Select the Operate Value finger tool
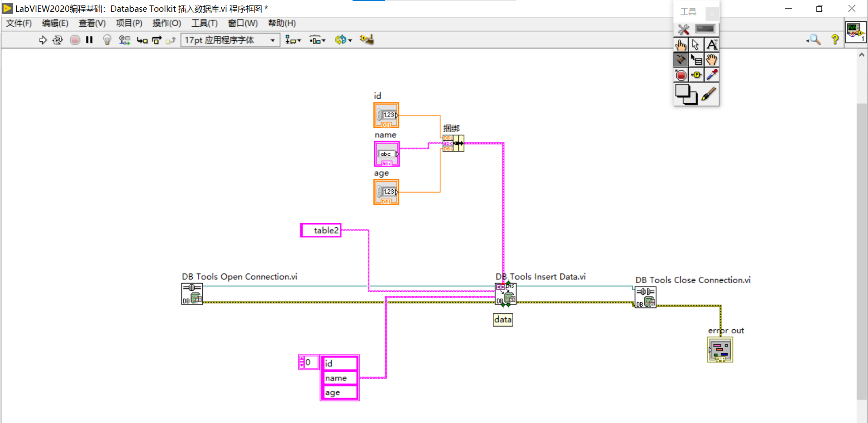The width and height of the screenshot is (868, 423). pos(681,44)
